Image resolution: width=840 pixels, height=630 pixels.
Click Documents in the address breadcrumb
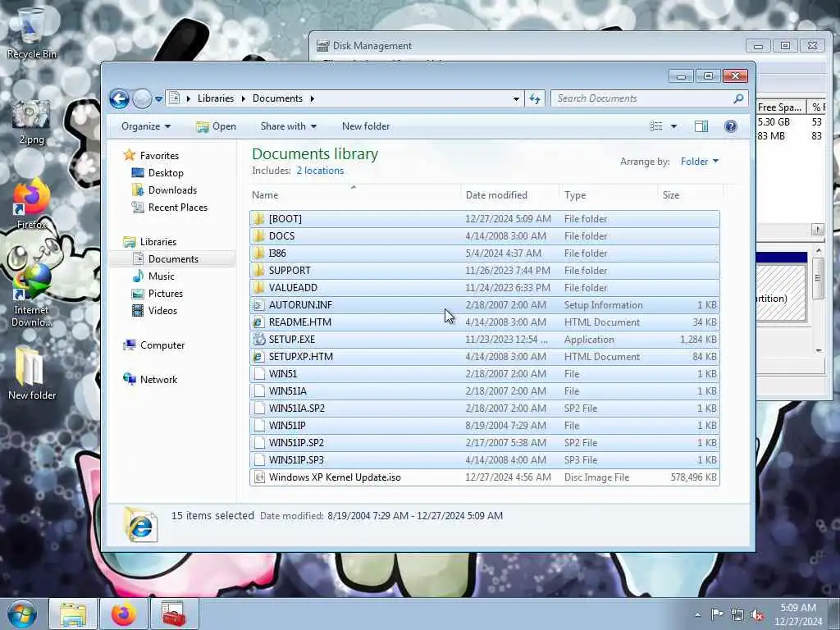[x=277, y=98]
